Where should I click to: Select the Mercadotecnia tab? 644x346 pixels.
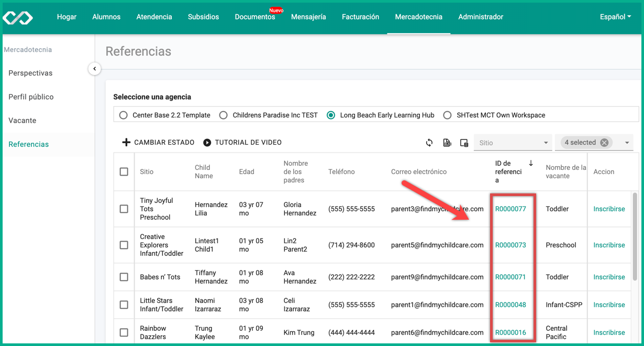tap(418, 17)
